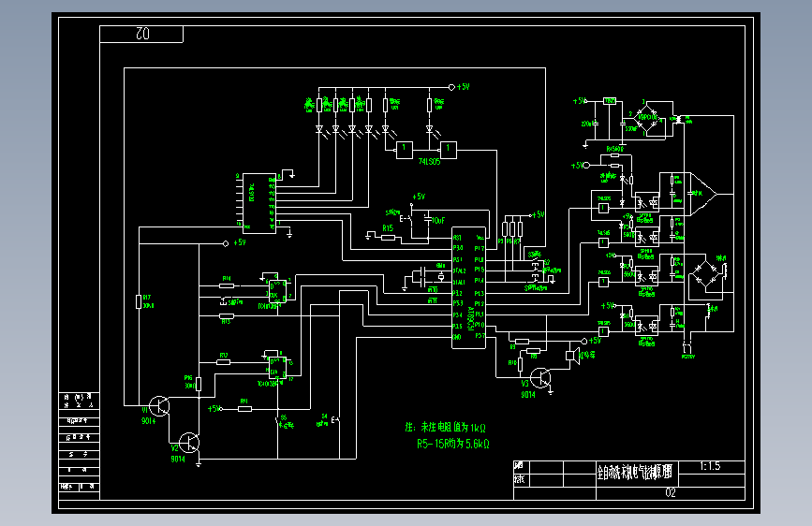812x526 pixels.
Task: Click the rotated '02' box at top left
Action: click(x=141, y=35)
